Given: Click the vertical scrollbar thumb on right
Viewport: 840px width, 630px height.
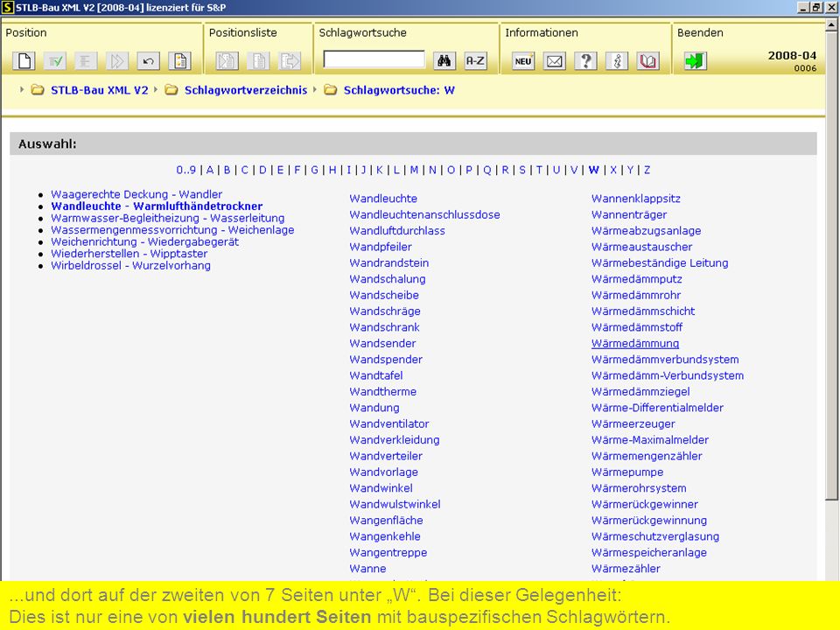Looking at the screenshot, I should 832,267.
